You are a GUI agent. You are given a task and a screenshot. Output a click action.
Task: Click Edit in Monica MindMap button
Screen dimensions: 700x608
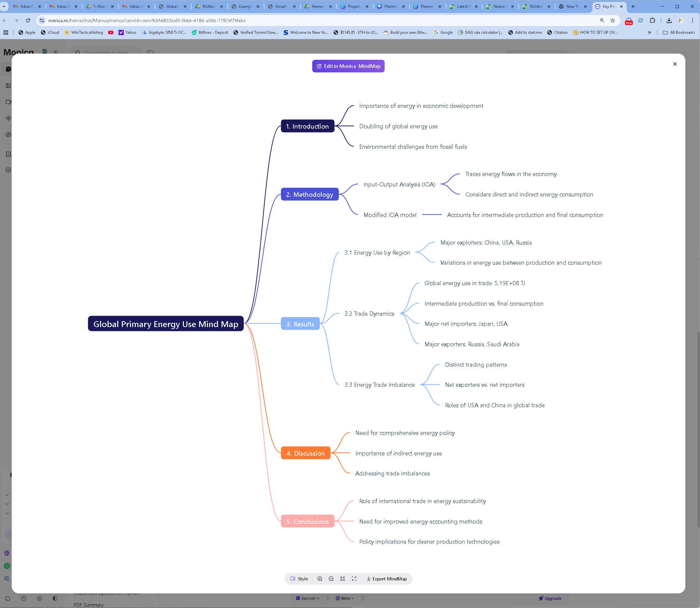(348, 66)
